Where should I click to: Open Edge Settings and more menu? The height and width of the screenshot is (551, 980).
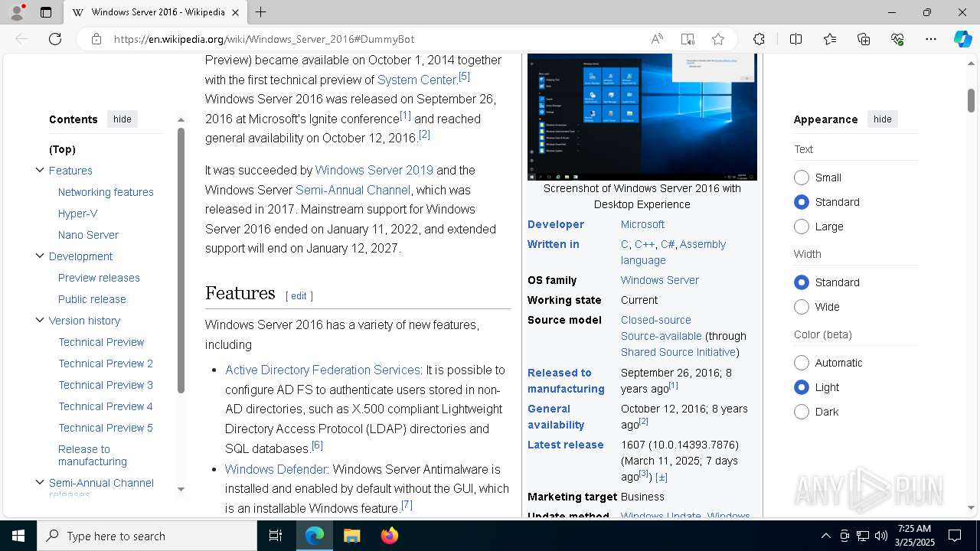[931, 39]
